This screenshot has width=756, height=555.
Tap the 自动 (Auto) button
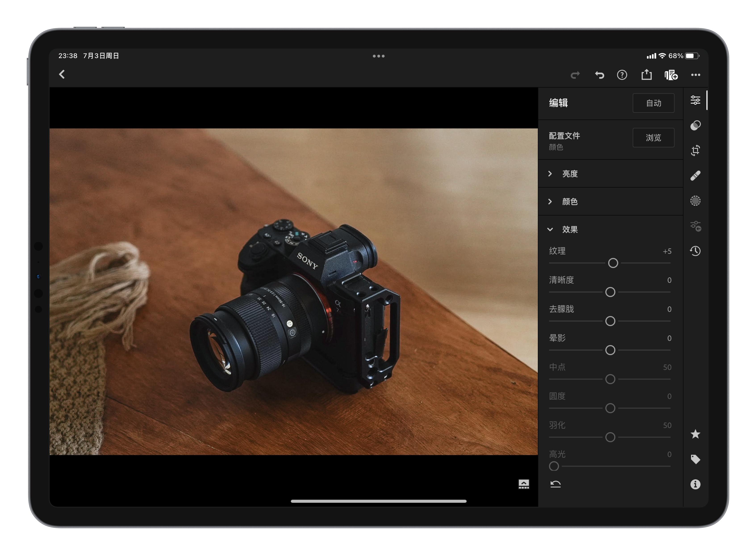click(x=653, y=103)
